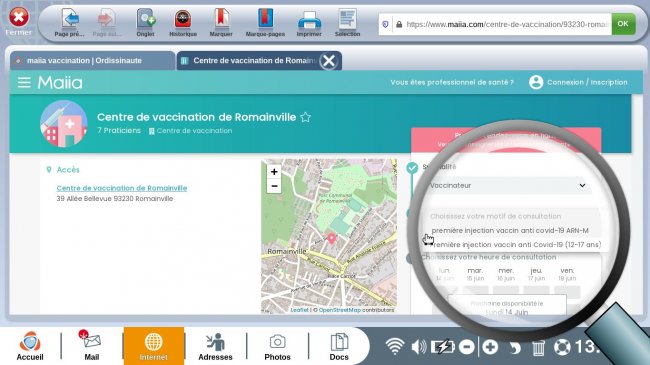Click the Wi-Fi status icon
Image resolution: width=650 pixels, height=365 pixels.
click(x=394, y=346)
